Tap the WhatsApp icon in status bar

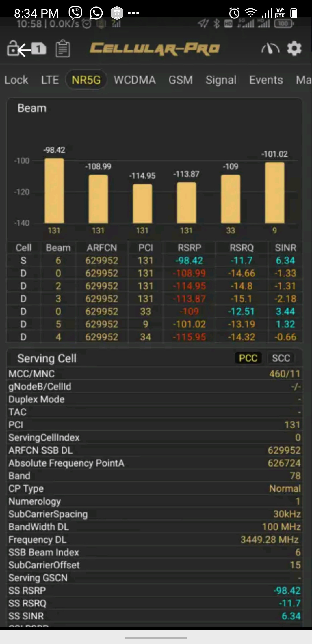pyautogui.click(x=96, y=13)
